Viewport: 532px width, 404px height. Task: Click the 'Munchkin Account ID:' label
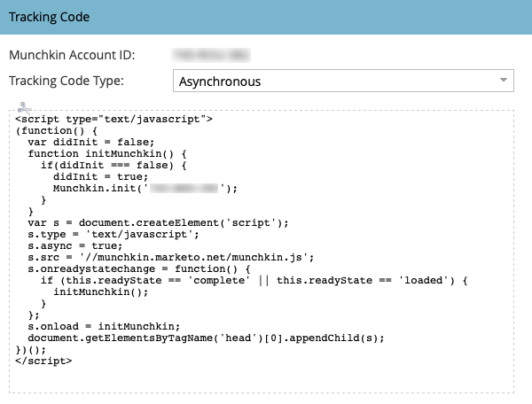[x=72, y=55]
